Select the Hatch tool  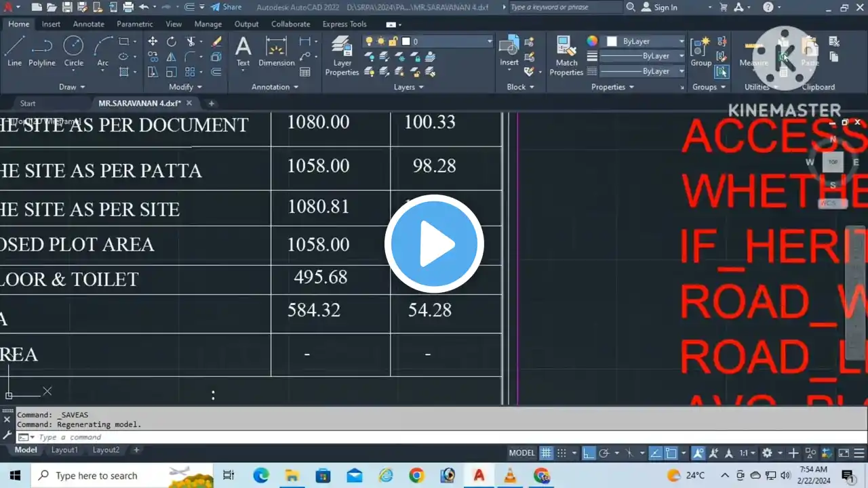point(123,72)
